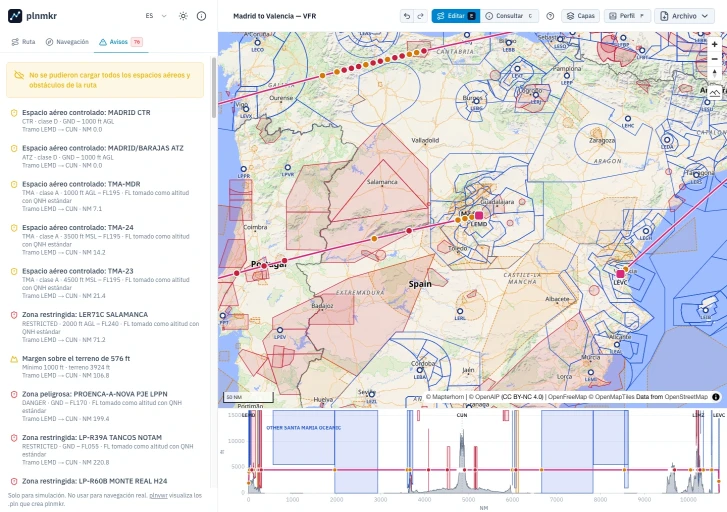Click the map attribution info icon
The height and width of the screenshot is (512, 727).
click(x=716, y=397)
